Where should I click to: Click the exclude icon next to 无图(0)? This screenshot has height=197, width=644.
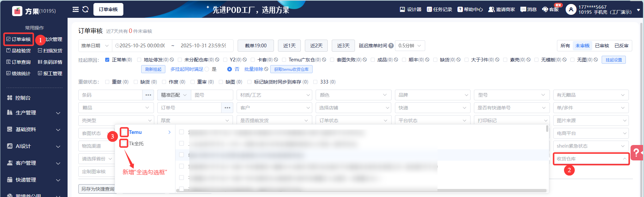point(596,60)
